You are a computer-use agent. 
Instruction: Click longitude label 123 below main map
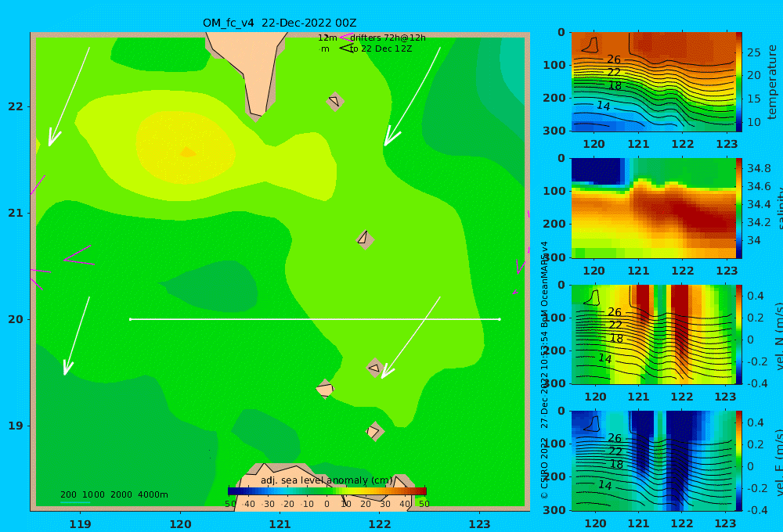[479, 524]
